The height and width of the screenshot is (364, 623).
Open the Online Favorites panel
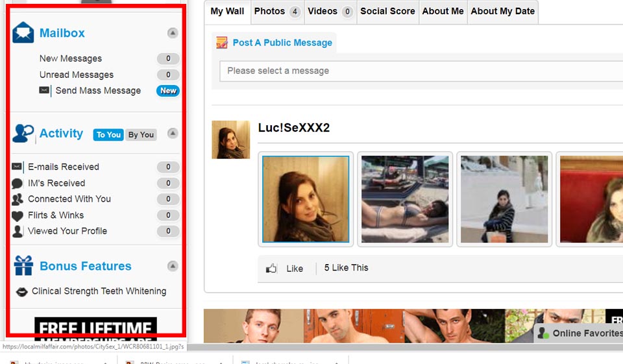[579, 334]
